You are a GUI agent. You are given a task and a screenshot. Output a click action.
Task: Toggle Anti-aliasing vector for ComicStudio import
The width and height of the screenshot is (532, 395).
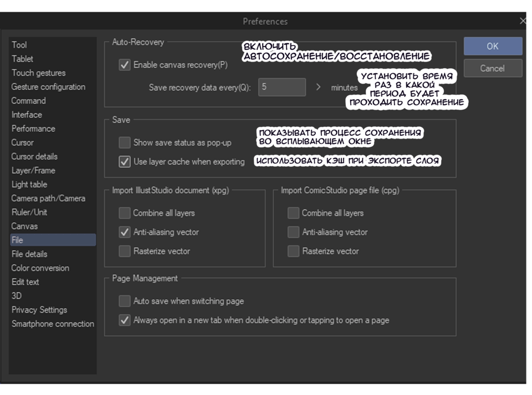point(293,232)
